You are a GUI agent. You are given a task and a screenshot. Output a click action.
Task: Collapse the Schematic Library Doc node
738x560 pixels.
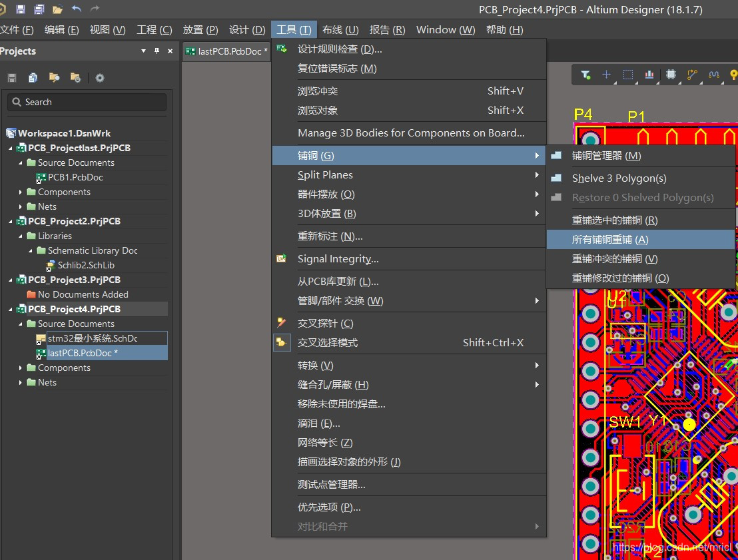[30, 251]
